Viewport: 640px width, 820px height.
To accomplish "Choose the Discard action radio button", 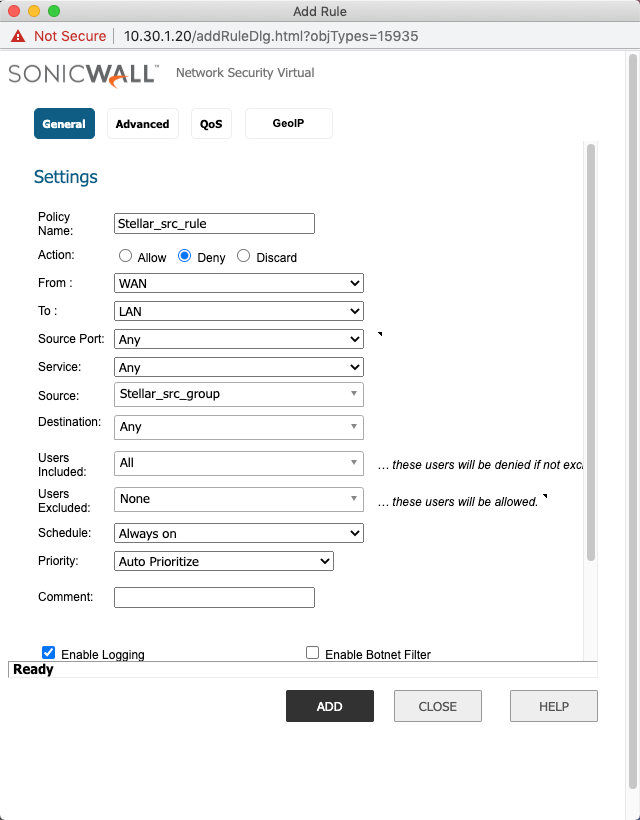I will pos(243,256).
